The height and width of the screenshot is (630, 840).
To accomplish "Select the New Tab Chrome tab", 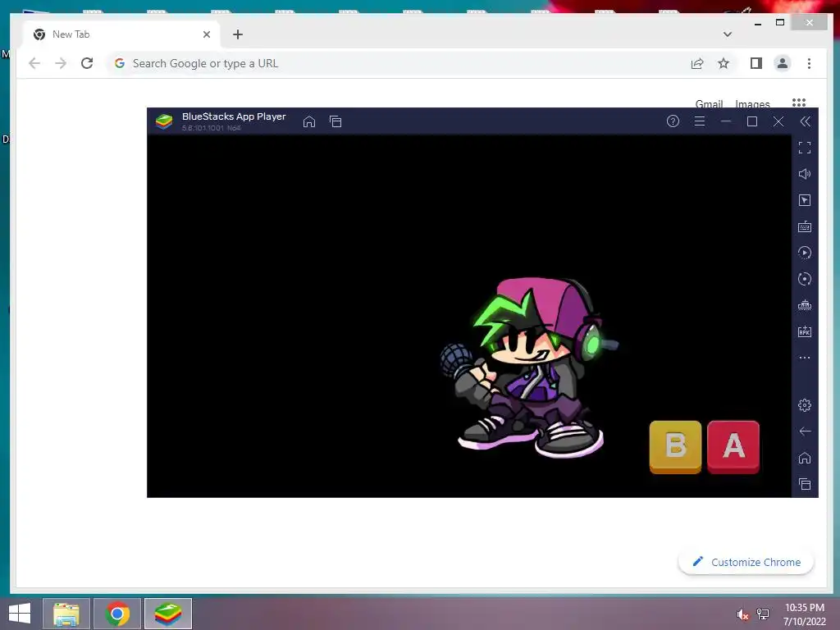I will (x=121, y=34).
